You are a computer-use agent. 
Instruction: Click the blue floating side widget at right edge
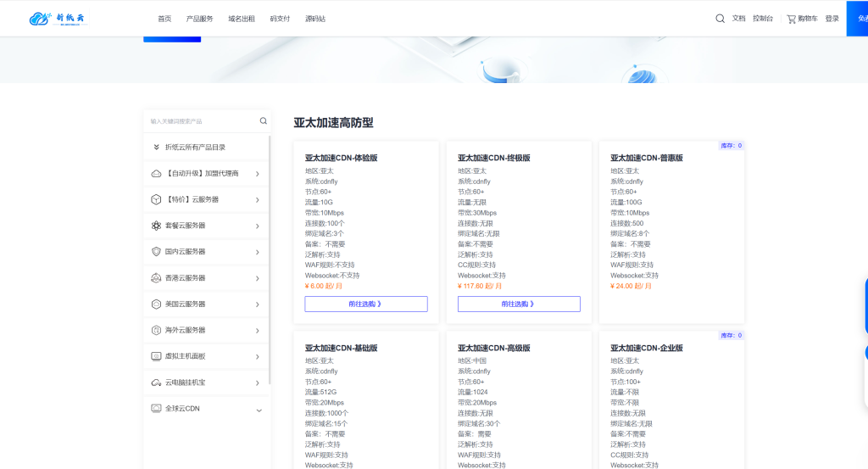(x=865, y=305)
